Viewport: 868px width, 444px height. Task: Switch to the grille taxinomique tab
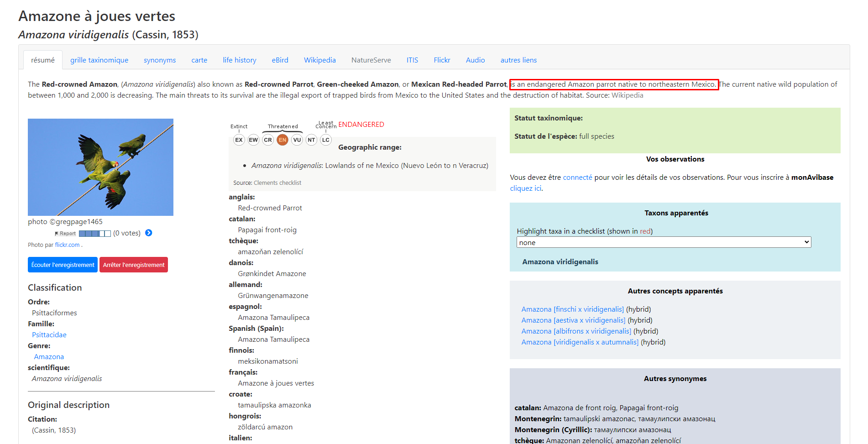tap(99, 60)
